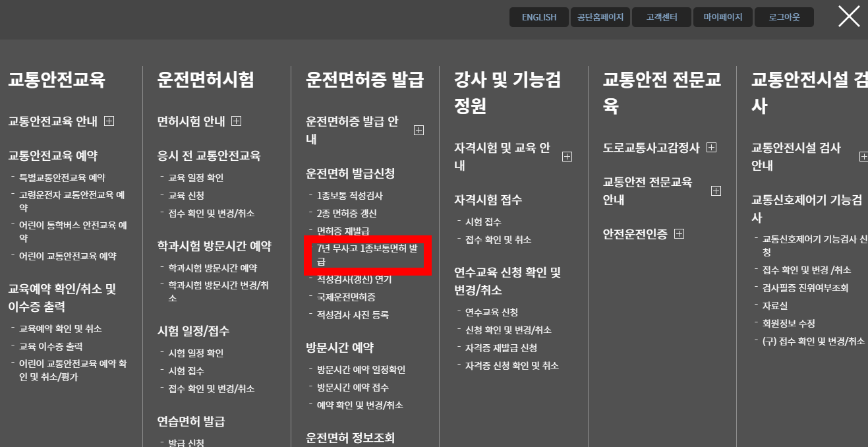
Task: Open 회원정보 수정
Action: [789, 324]
